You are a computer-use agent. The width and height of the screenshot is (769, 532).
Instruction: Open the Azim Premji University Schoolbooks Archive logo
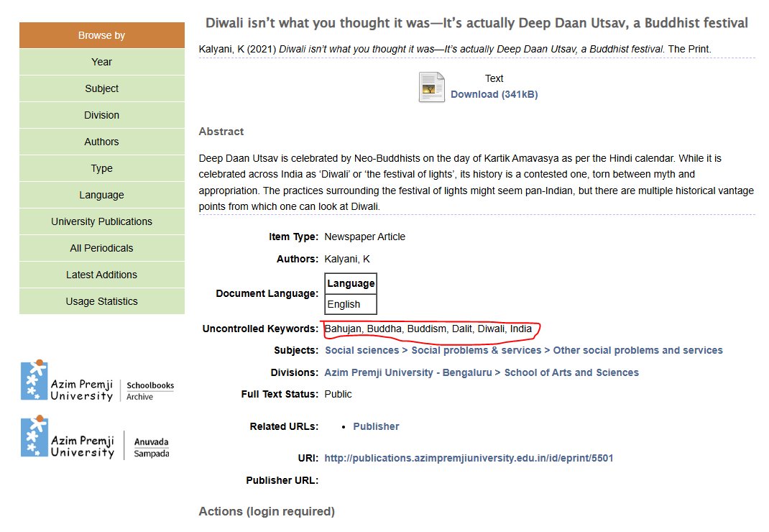98,380
